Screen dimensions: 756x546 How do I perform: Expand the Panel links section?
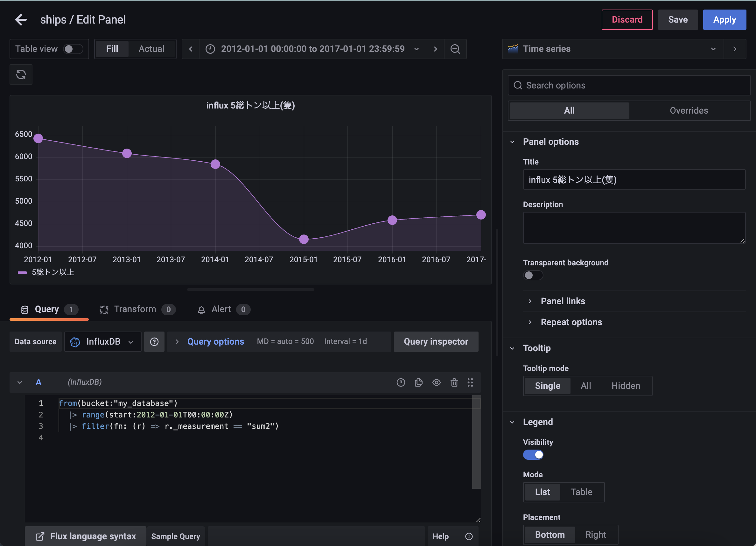pyautogui.click(x=563, y=301)
